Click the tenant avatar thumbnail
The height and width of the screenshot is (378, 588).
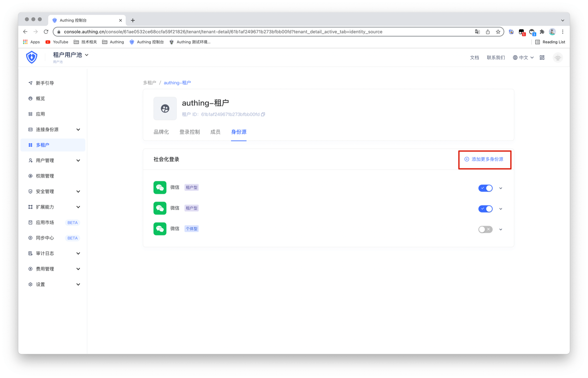tap(165, 108)
